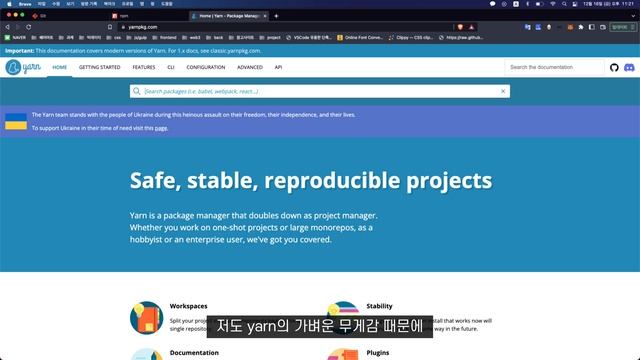Open the project bookmarks folder

point(270,38)
